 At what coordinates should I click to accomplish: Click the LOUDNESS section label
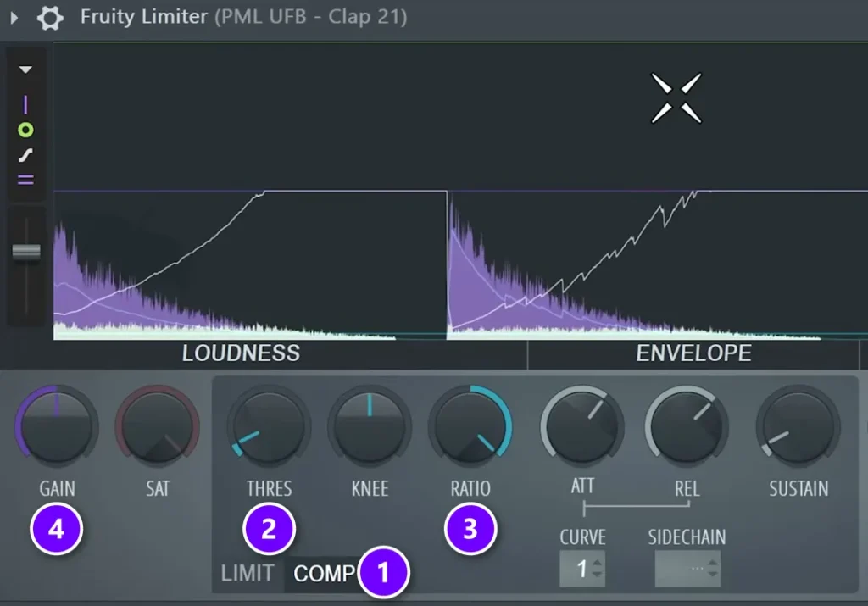coord(241,353)
